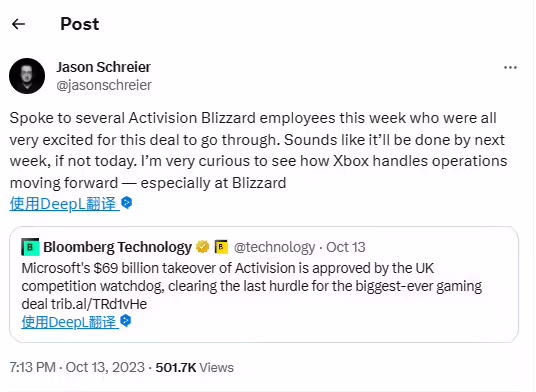
Task: Open Bloomberg Technology account name
Action: (117, 247)
